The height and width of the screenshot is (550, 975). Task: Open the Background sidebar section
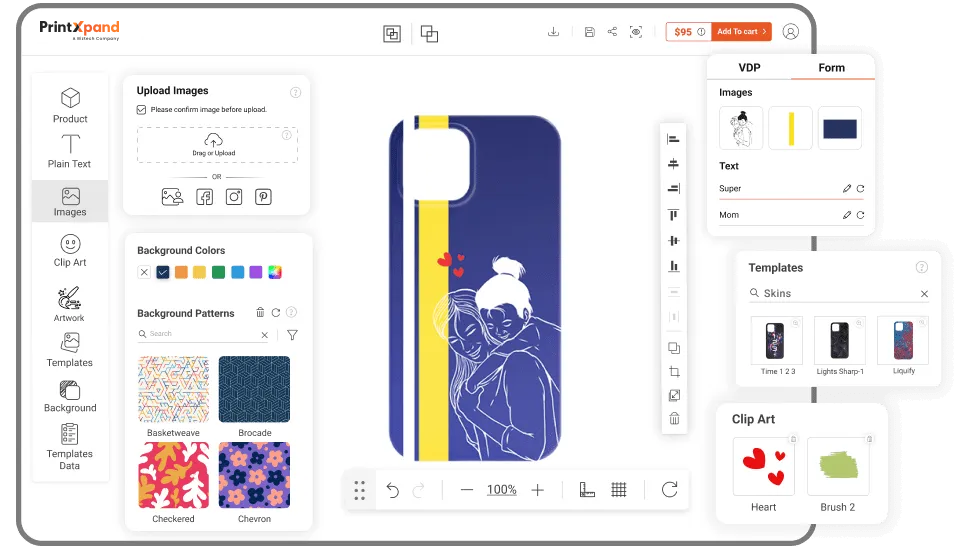[70, 396]
